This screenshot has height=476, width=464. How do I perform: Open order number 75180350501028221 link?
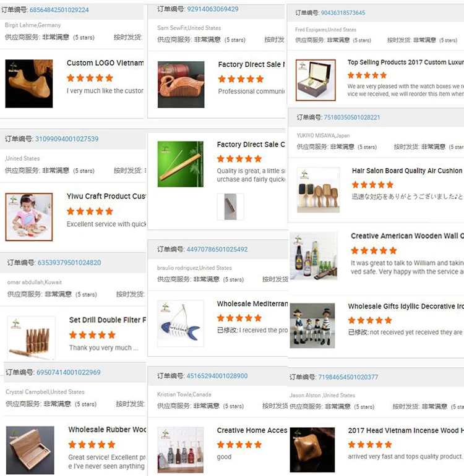pyautogui.click(x=352, y=117)
